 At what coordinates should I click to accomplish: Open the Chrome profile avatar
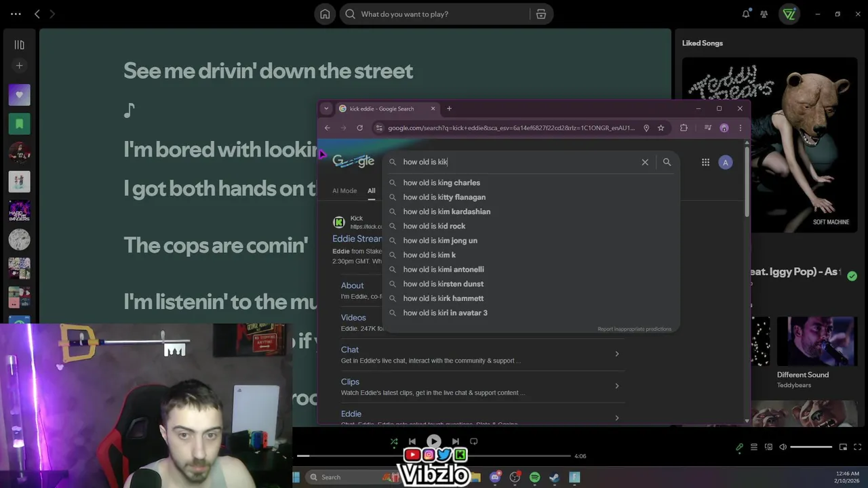pos(724,127)
